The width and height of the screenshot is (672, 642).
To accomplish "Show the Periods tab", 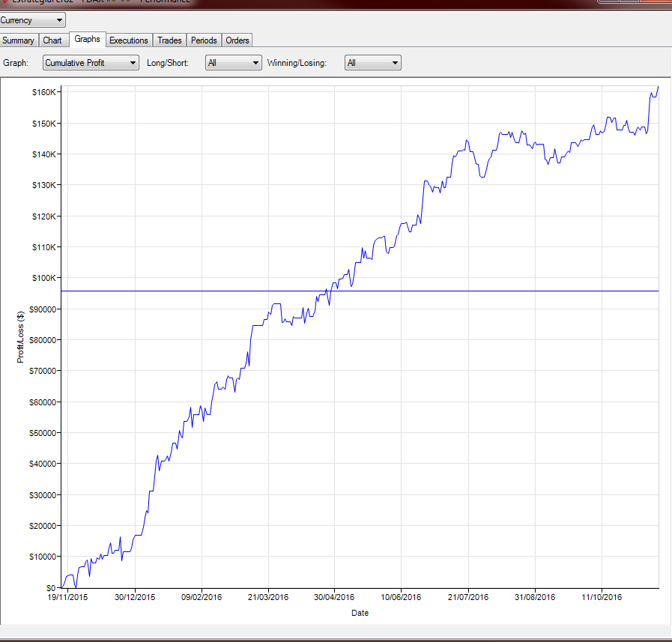I will [x=204, y=40].
